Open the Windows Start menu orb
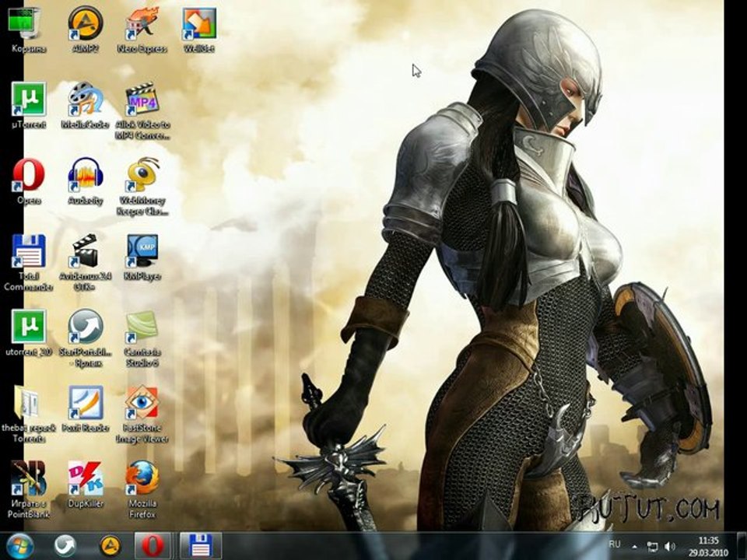The height and width of the screenshot is (560, 747). pyautogui.click(x=19, y=546)
